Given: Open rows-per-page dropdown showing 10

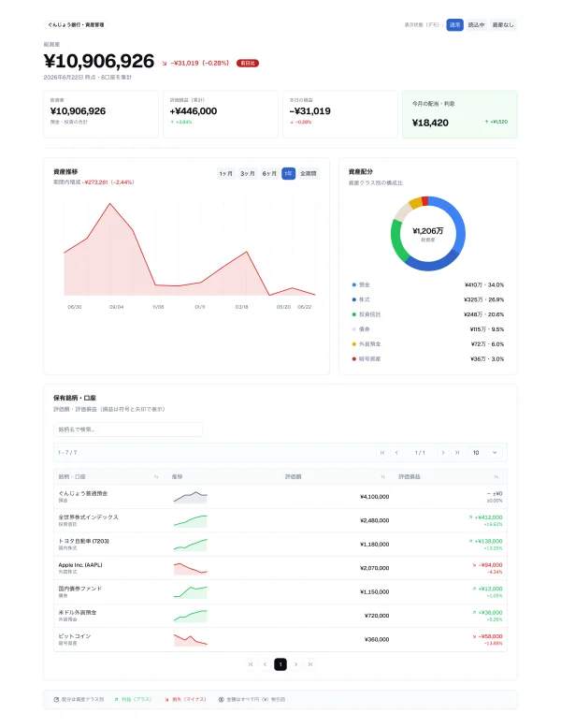Looking at the screenshot, I should 485,452.
